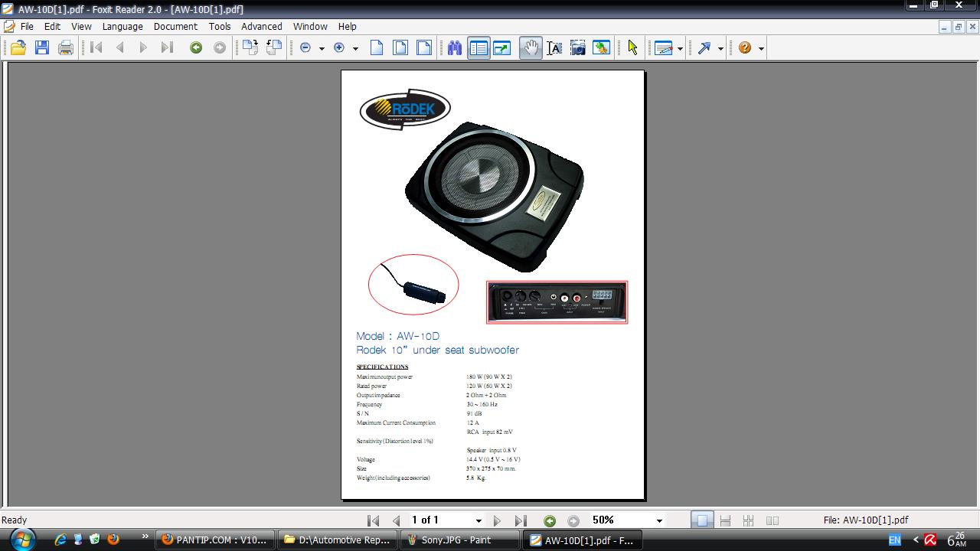Select Continuous page layout mode
The image size is (980, 551).
(725, 520)
